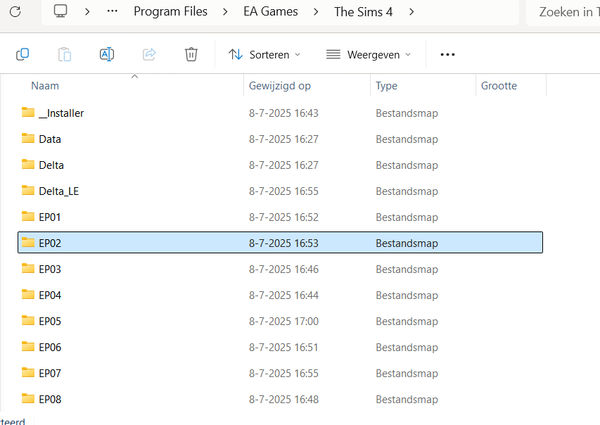The height and width of the screenshot is (425, 600).
Task: Click the Paste toolbar icon
Action: click(65, 54)
